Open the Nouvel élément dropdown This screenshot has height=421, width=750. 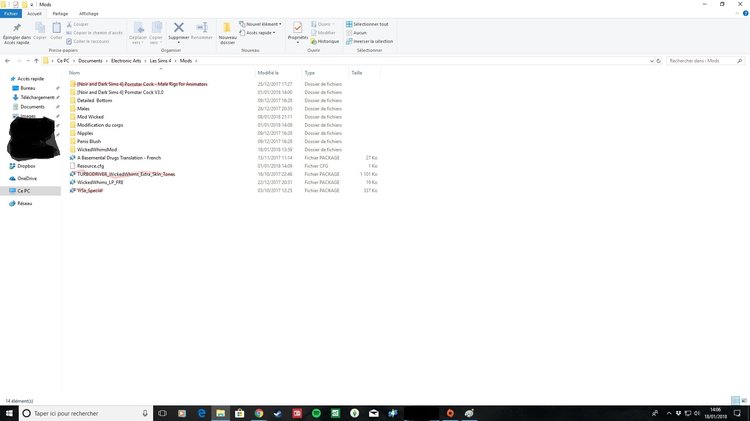[x=260, y=24]
